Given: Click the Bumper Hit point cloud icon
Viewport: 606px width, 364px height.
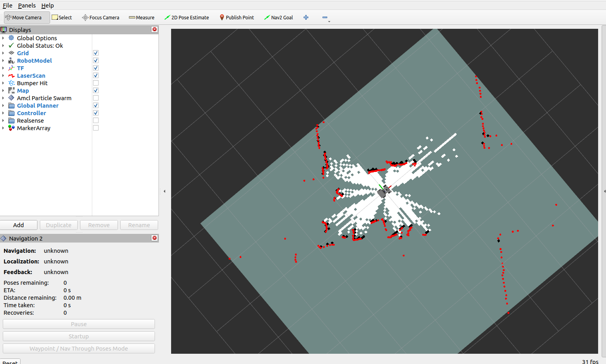Looking at the screenshot, I should (11, 83).
